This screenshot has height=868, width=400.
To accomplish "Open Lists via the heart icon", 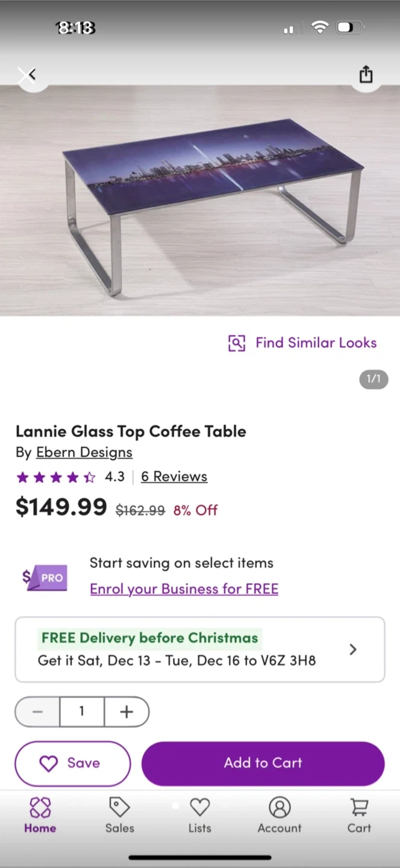I will 199,807.
